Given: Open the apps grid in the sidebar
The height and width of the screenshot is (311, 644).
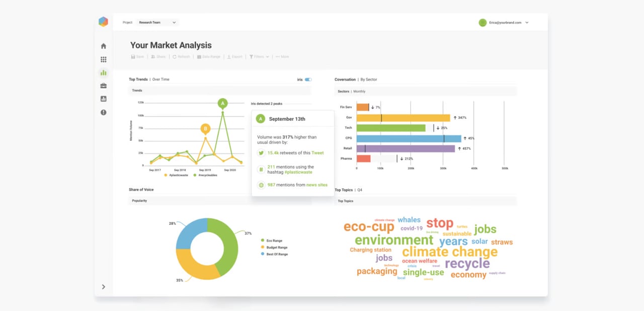Looking at the screenshot, I should [x=103, y=59].
